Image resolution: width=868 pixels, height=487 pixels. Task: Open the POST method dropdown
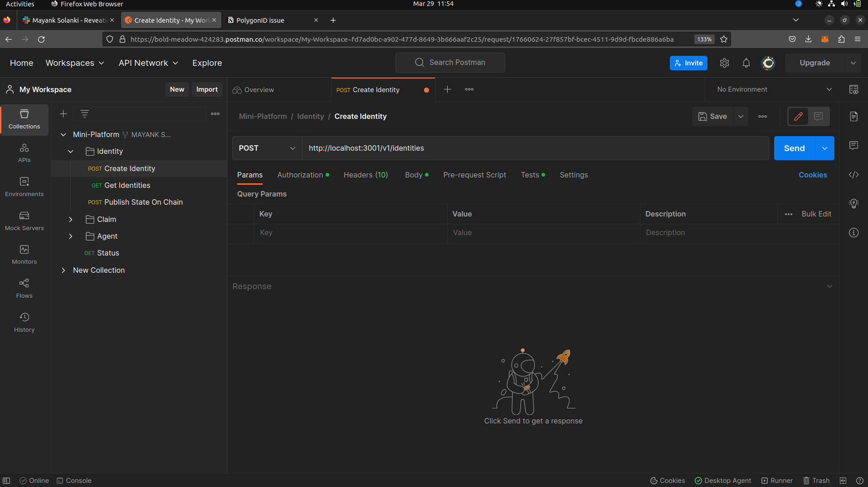pos(266,148)
